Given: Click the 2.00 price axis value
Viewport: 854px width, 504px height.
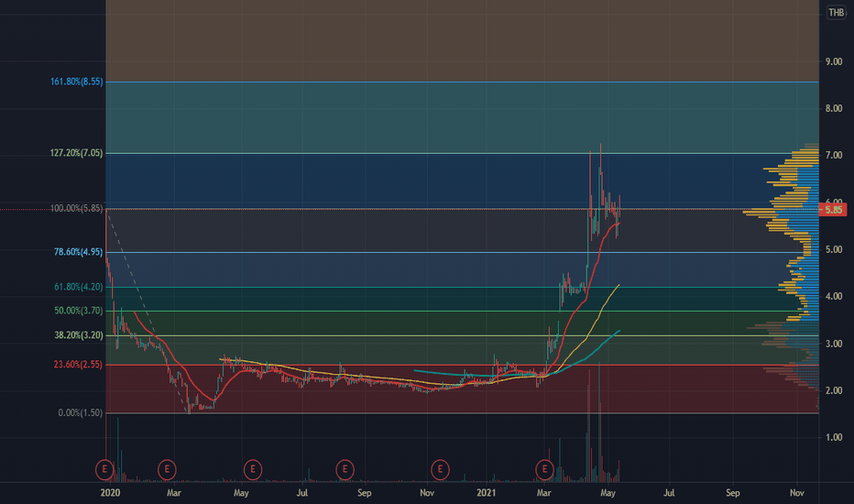Looking at the screenshot, I should [834, 390].
